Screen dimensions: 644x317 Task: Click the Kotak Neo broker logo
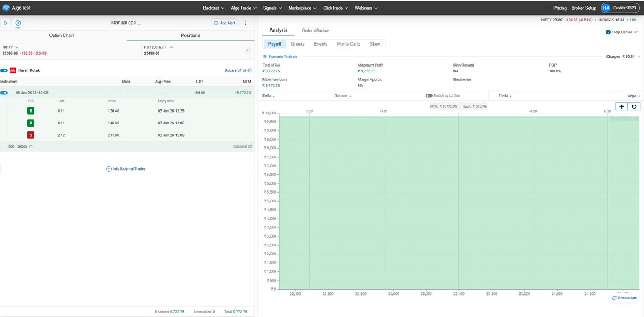pos(13,70)
